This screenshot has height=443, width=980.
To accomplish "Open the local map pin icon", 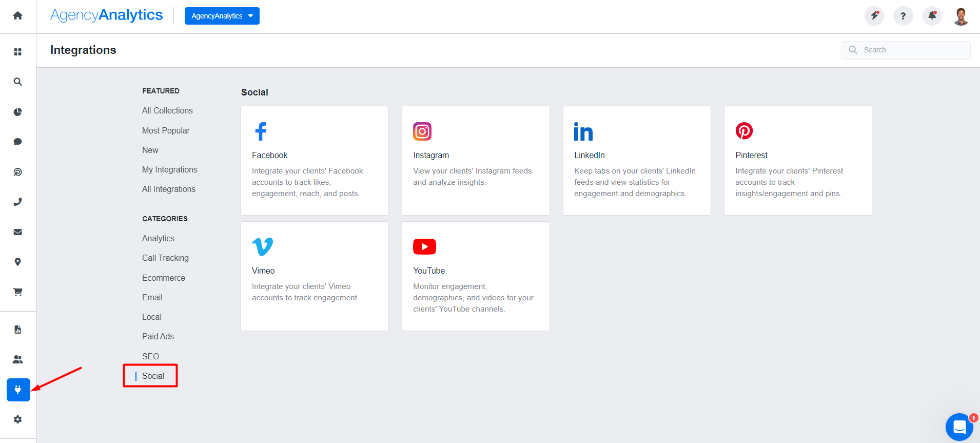I will coord(17,262).
